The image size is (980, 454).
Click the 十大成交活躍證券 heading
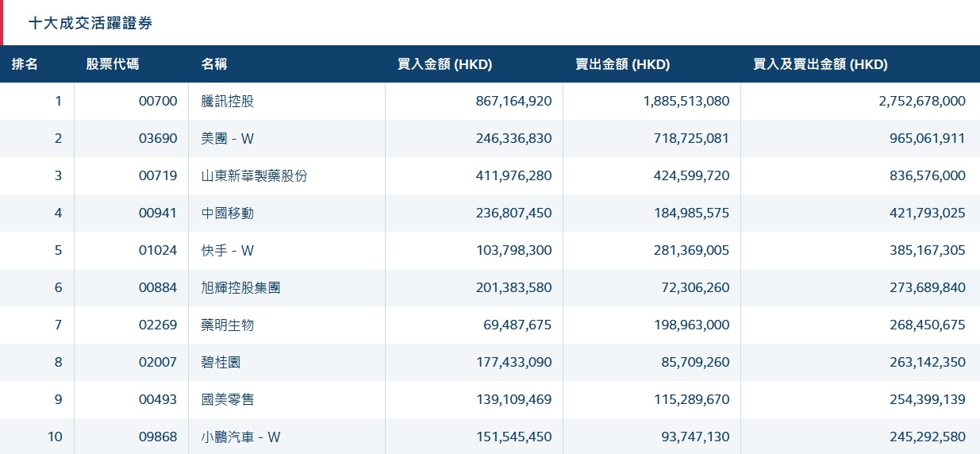(90, 23)
